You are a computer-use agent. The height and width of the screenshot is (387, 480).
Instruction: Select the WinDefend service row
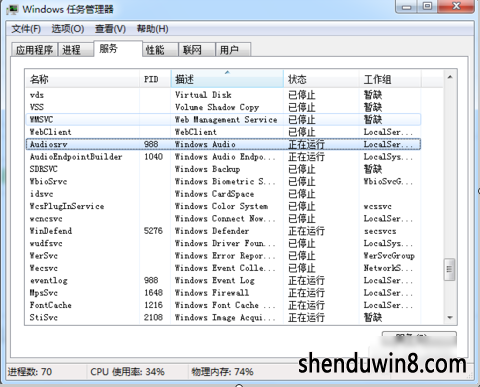click(223, 231)
